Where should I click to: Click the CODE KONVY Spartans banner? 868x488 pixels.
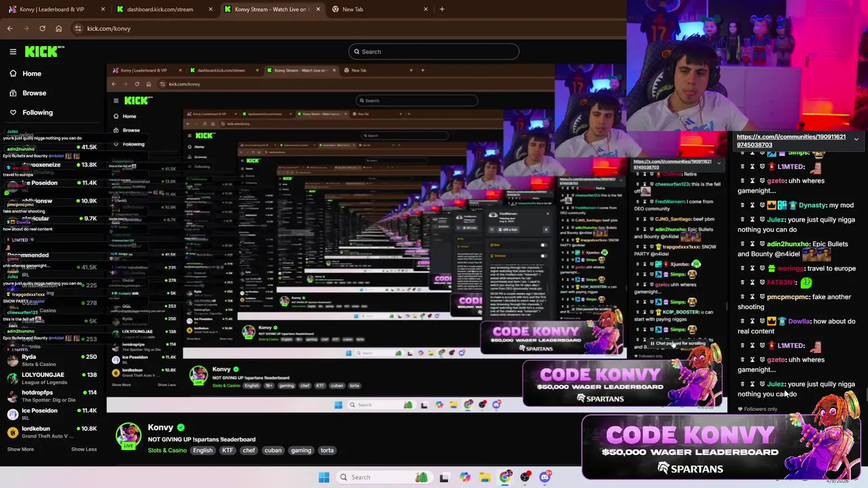coord(721,447)
